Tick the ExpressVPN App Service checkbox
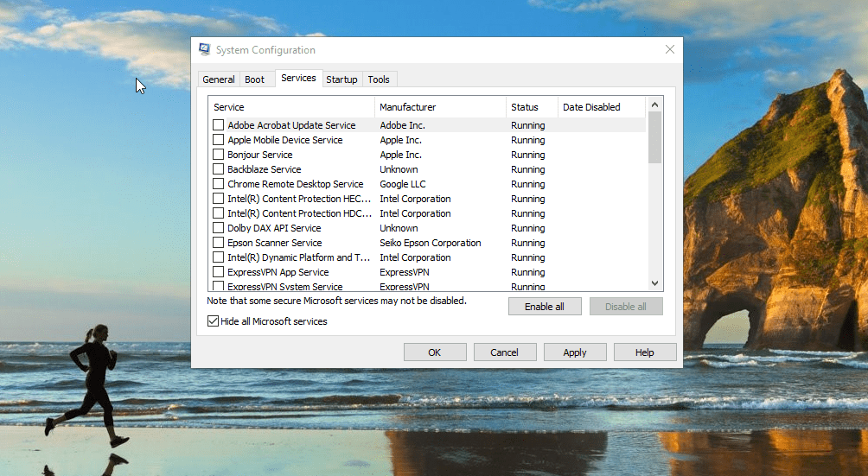This screenshot has width=868, height=476. point(219,272)
